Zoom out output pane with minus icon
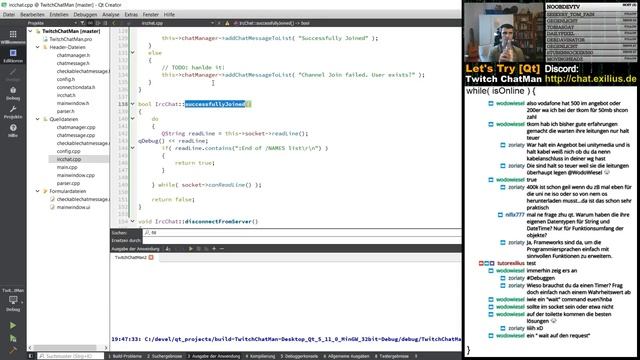The width and height of the screenshot is (640, 360). tap(222, 249)
